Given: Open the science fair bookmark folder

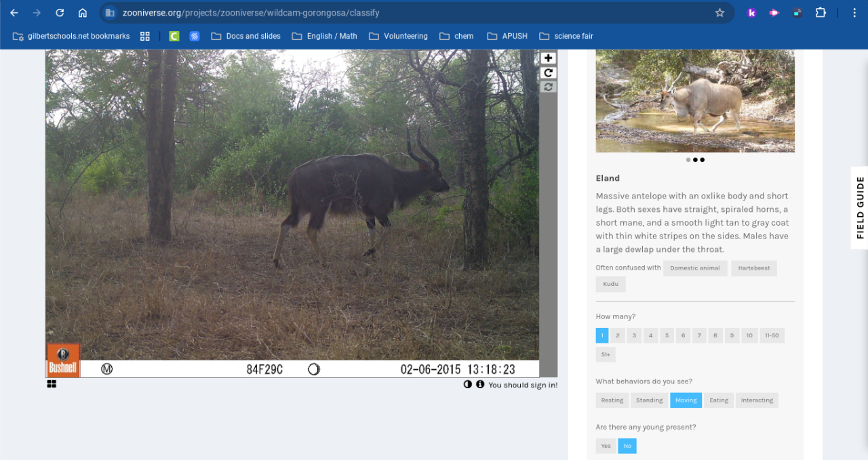Looking at the screenshot, I should tap(566, 36).
